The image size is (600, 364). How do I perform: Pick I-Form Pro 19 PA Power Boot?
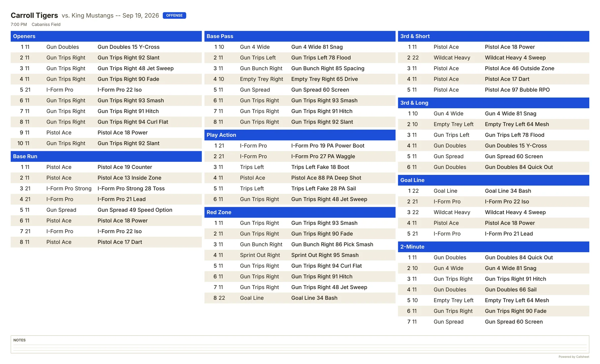click(328, 146)
